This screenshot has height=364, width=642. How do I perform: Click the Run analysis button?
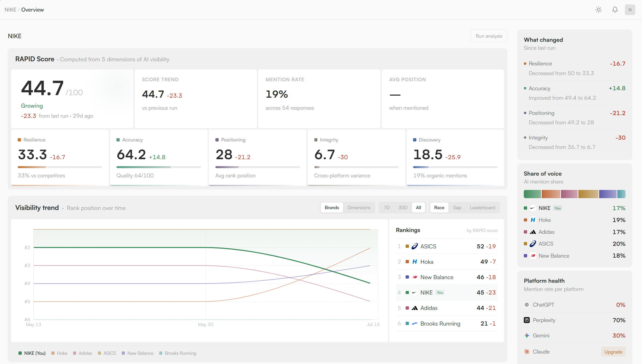click(489, 36)
